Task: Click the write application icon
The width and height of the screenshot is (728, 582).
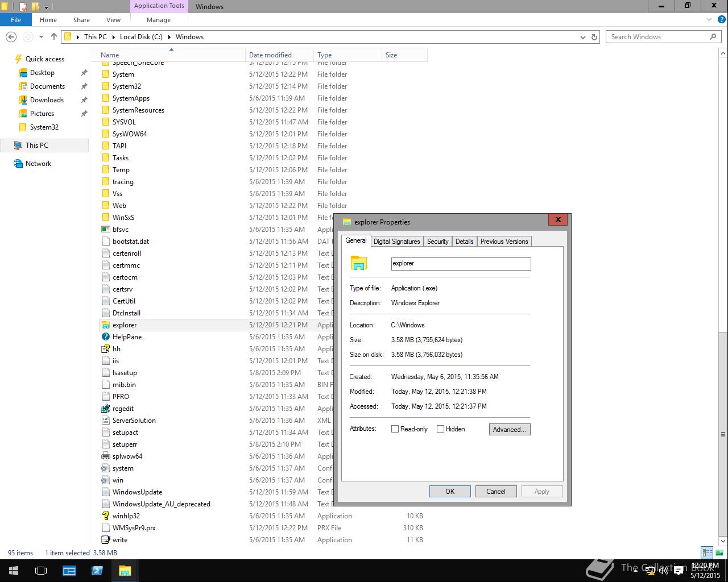Action: [x=105, y=540]
